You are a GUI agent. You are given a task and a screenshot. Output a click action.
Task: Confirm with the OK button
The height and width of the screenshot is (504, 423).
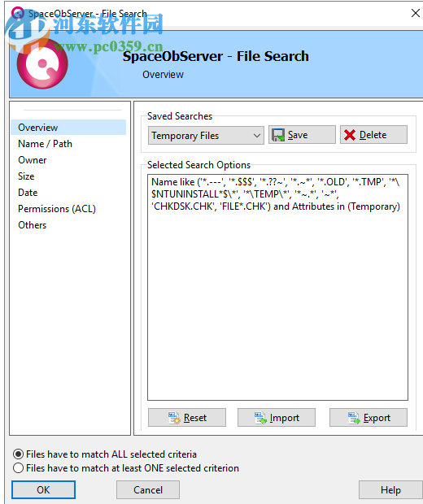[43, 490]
